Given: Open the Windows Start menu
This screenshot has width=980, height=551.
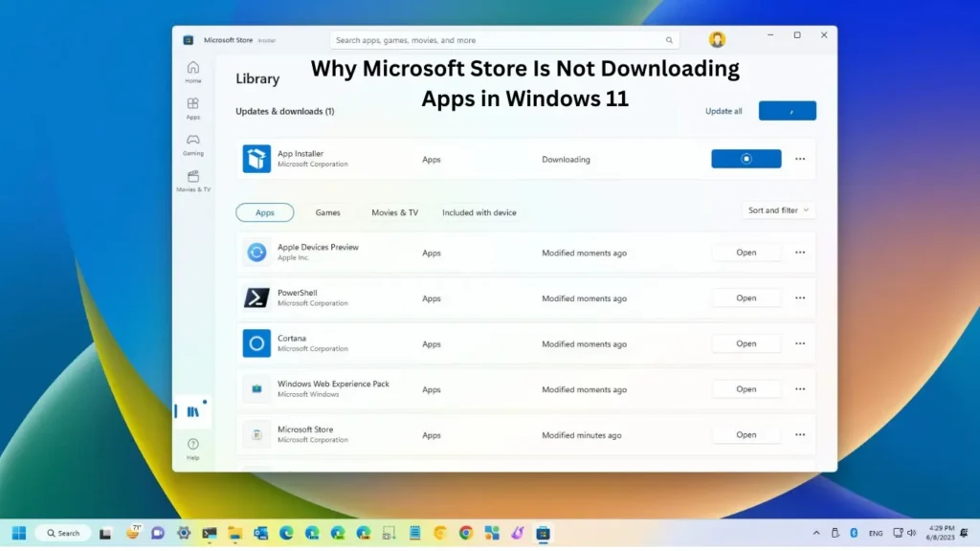Looking at the screenshot, I should (x=19, y=532).
